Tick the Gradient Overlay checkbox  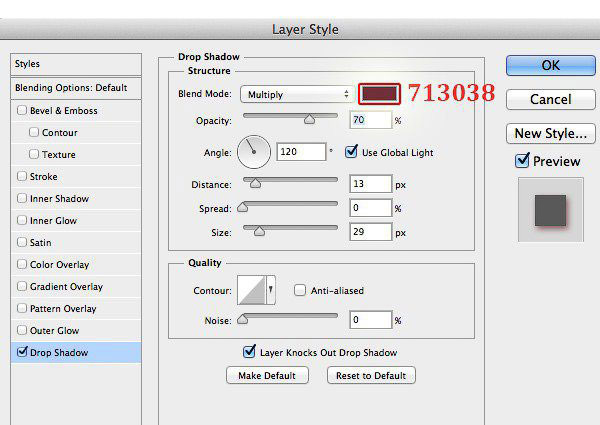pos(22,286)
